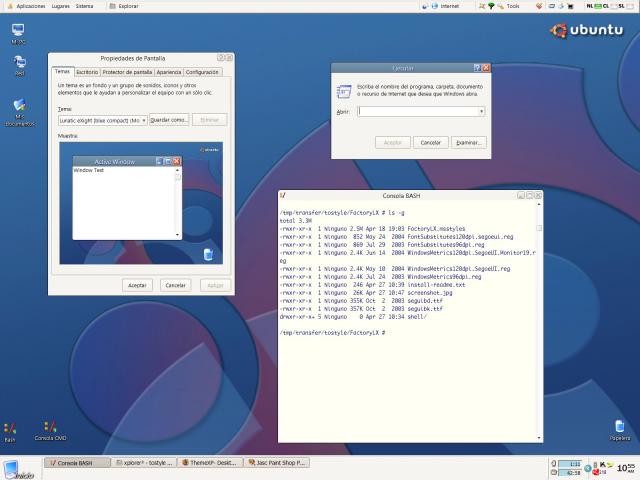
Task: Click Consola BASH scrollbar up arrow
Action: coord(539,204)
